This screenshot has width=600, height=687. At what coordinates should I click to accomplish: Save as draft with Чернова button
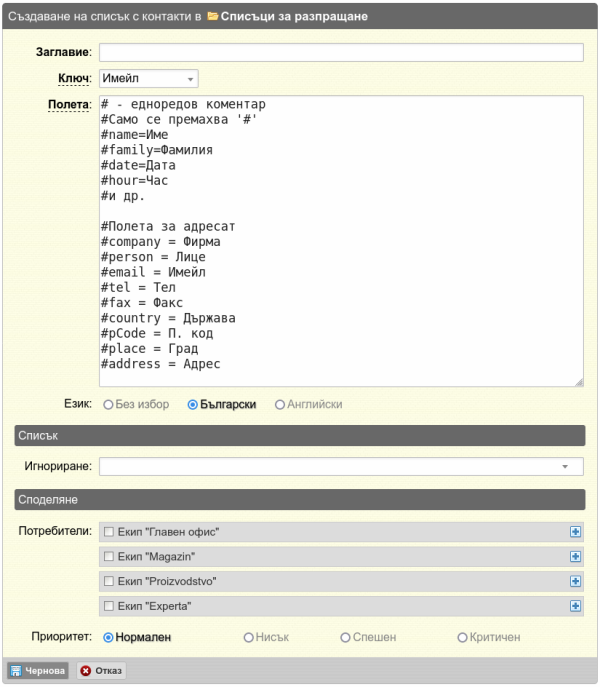pos(38,671)
